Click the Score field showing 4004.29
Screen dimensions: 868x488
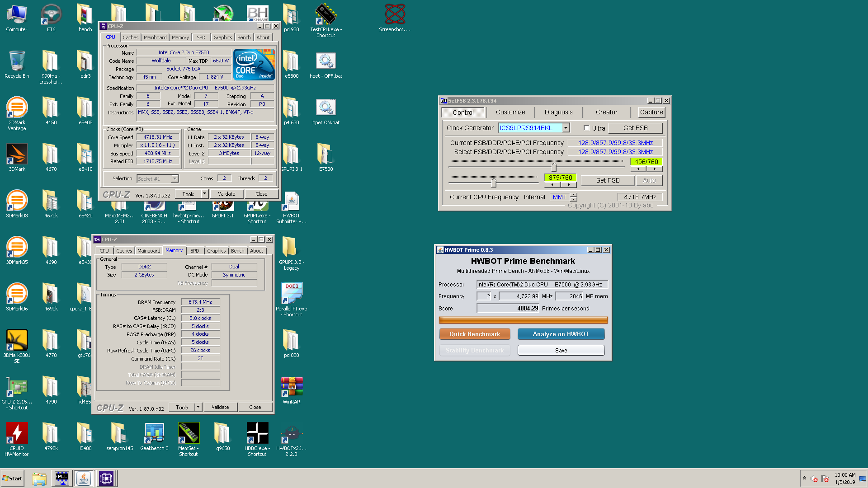pyautogui.click(x=508, y=308)
